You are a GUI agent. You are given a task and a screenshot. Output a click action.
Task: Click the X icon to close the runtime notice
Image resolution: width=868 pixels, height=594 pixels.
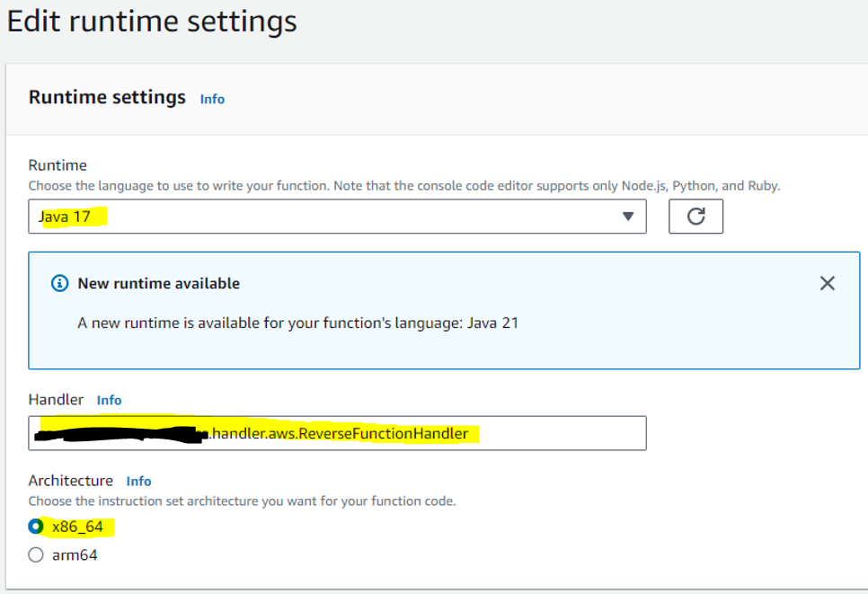[827, 282]
